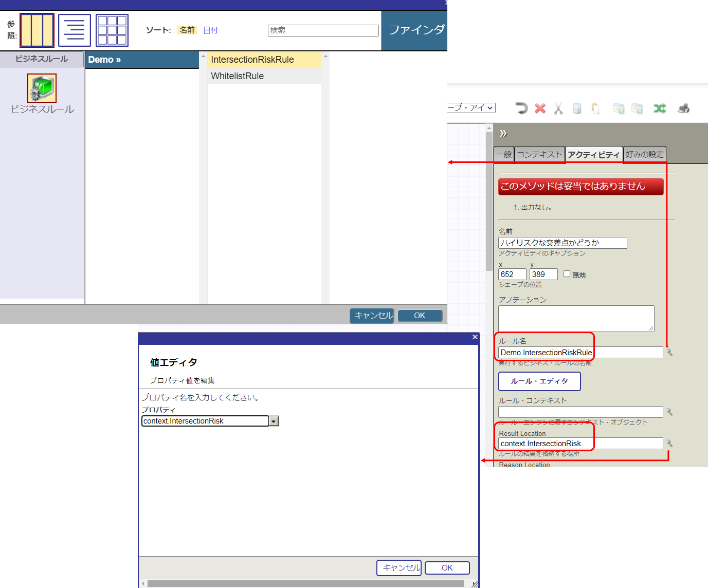
Task: Open the 好みの設定 tab
Action: click(644, 155)
